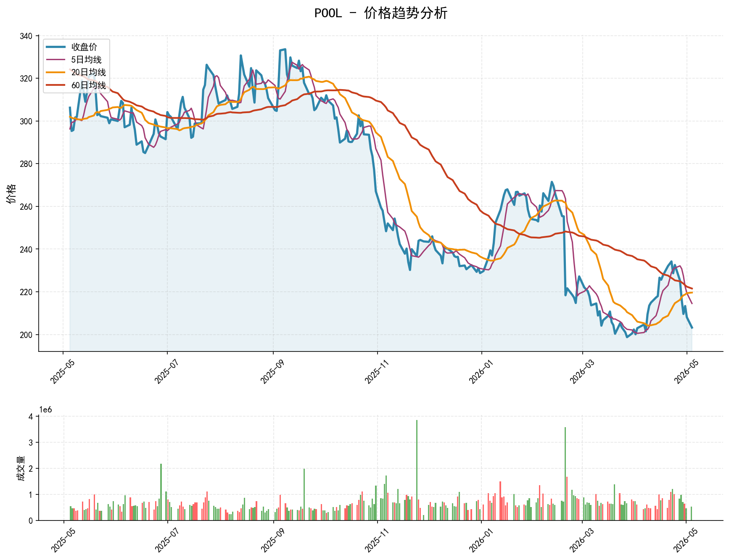Click the legend entry 60日均线

coord(88,85)
